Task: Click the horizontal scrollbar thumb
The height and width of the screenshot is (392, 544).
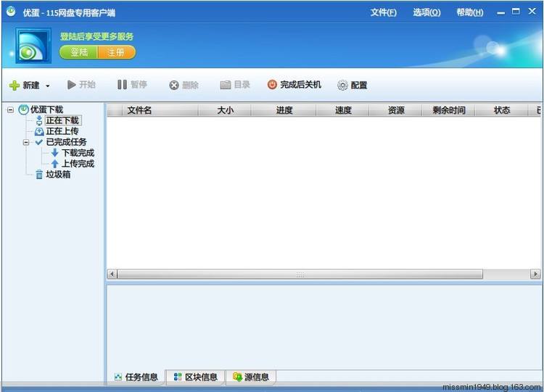Action: pos(300,274)
